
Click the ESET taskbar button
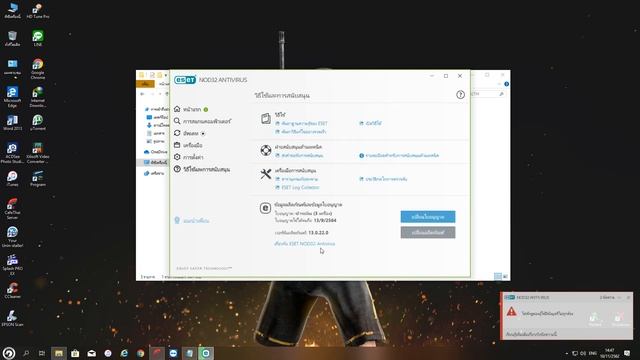point(206,353)
